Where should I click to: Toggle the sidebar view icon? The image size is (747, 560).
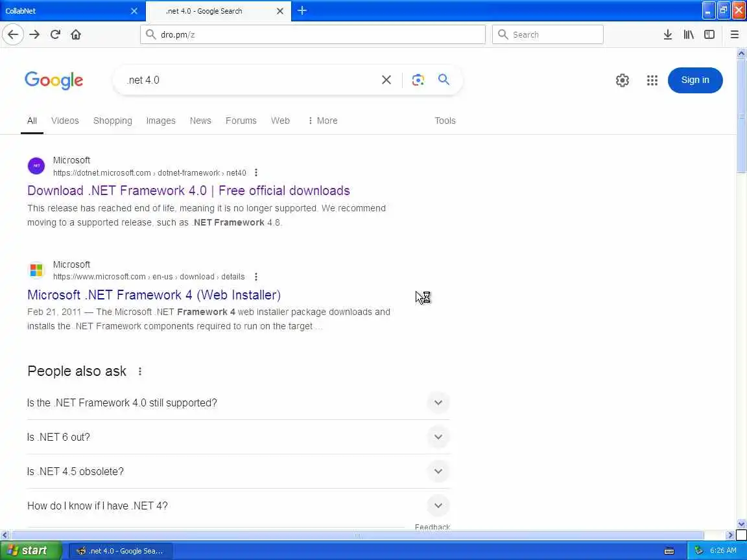tap(709, 34)
